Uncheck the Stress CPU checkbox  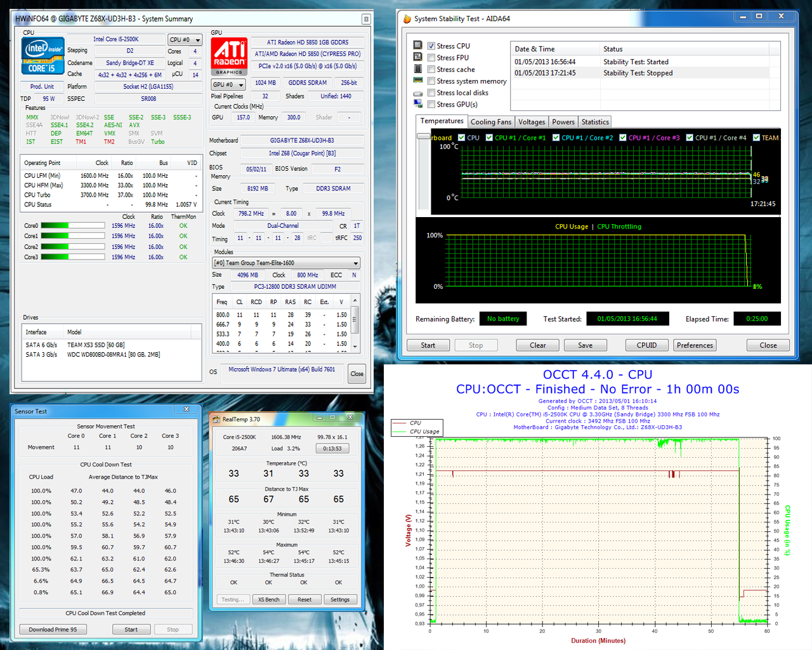(431, 46)
